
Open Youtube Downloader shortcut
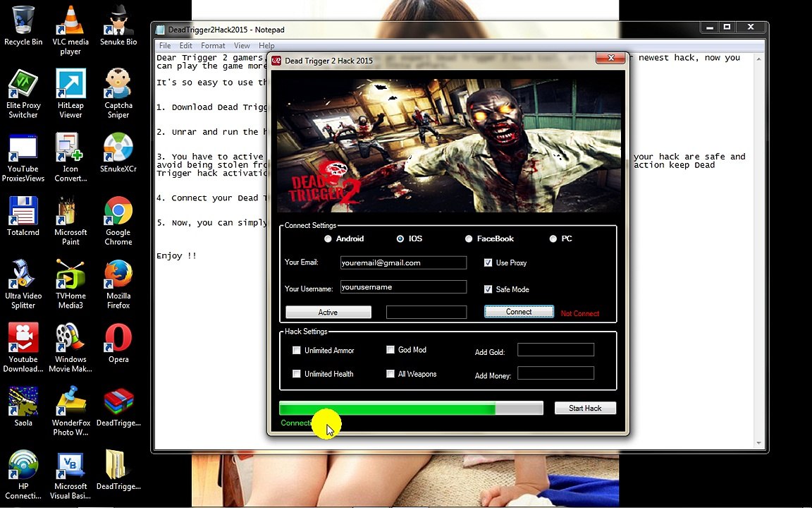pyautogui.click(x=23, y=349)
